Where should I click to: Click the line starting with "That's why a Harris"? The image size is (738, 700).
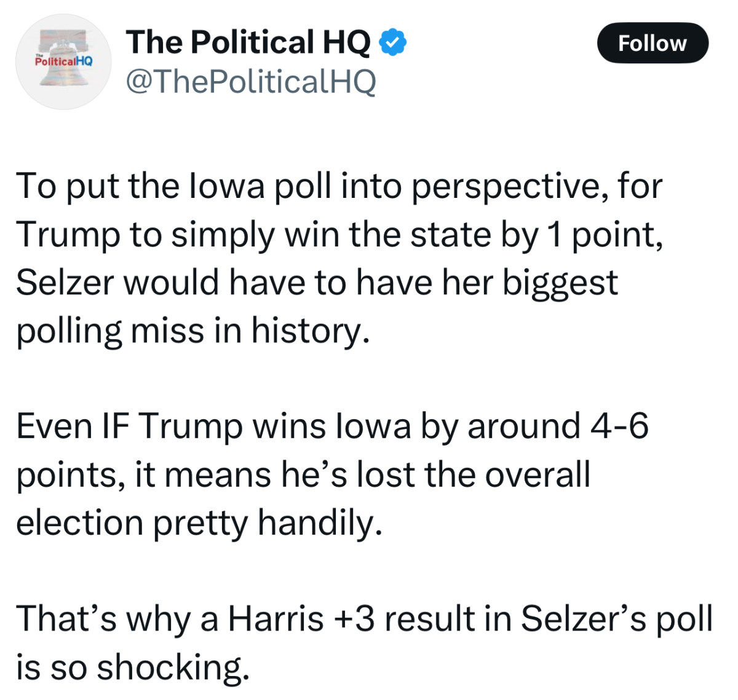coord(363,618)
